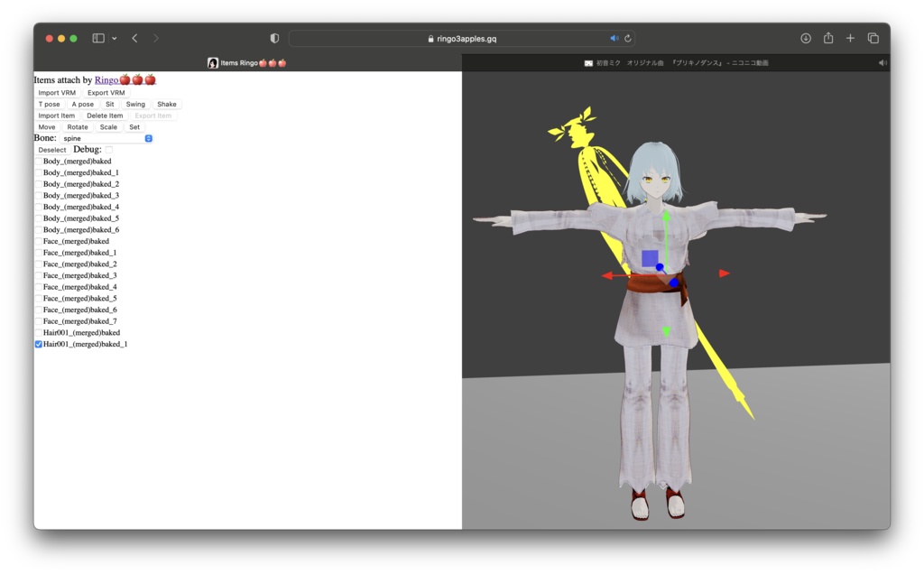This screenshot has width=924, height=574.
Task: Select the Scale transform mode
Action: (108, 126)
